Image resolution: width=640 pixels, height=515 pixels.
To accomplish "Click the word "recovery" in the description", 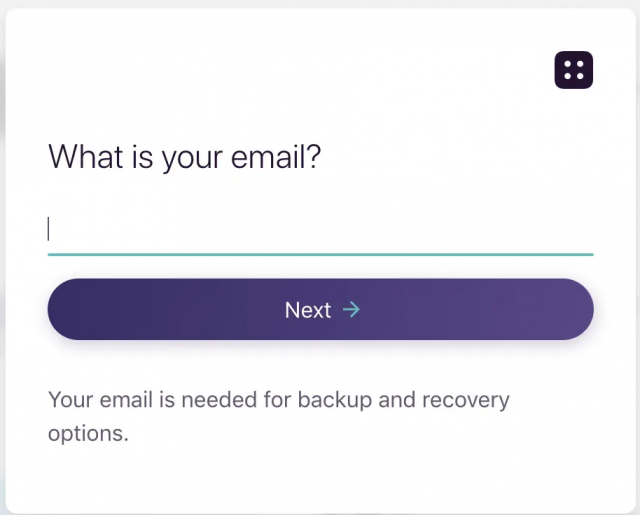I will point(464,401).
